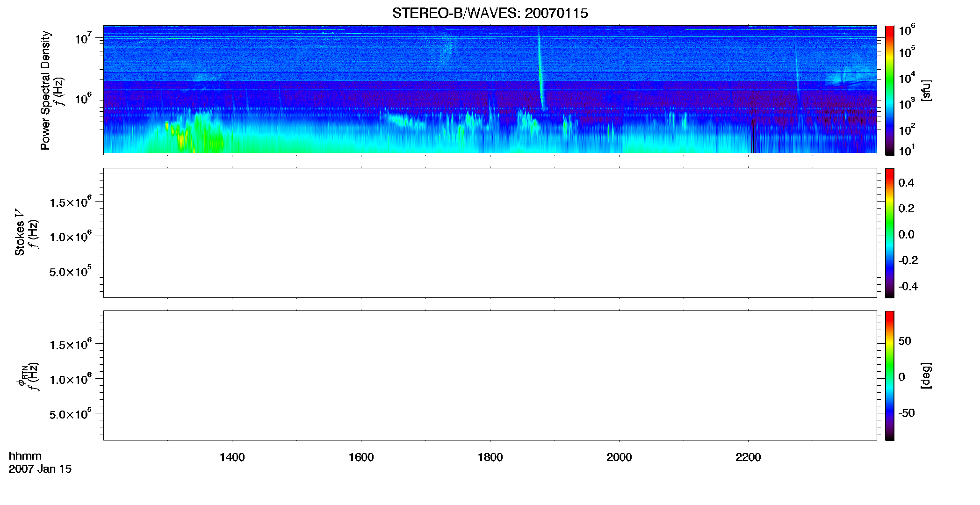Click the "2200" time tick label
The width and height of the screenshot is (980, 505).
tap(748, 457)
